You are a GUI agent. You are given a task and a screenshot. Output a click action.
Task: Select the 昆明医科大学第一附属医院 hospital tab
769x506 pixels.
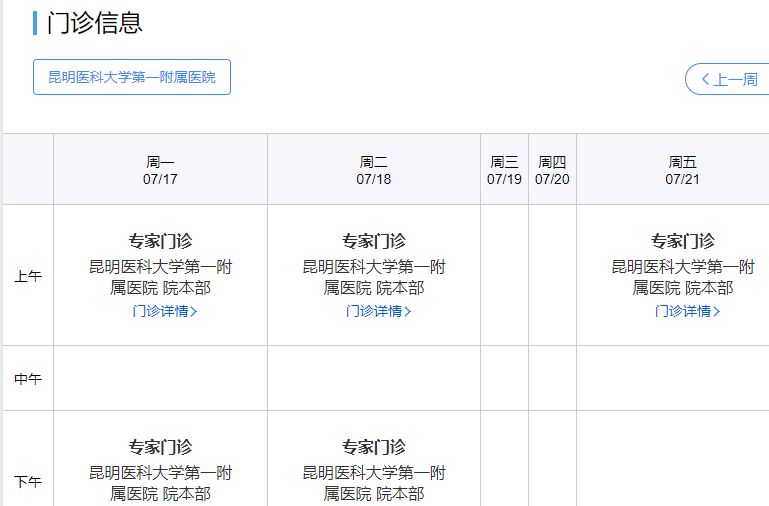point(132,77)
